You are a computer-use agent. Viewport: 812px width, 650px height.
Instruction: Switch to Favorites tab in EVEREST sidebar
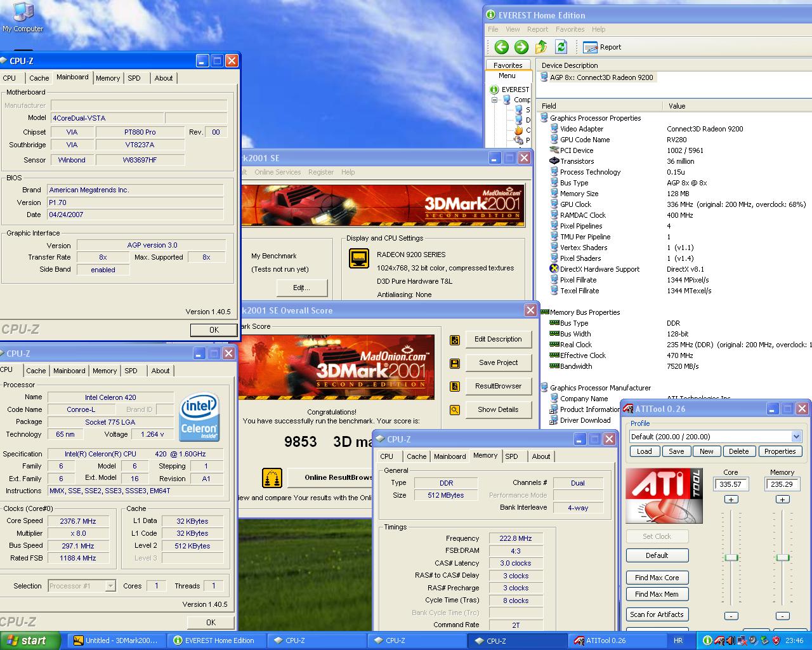[507, 65]
